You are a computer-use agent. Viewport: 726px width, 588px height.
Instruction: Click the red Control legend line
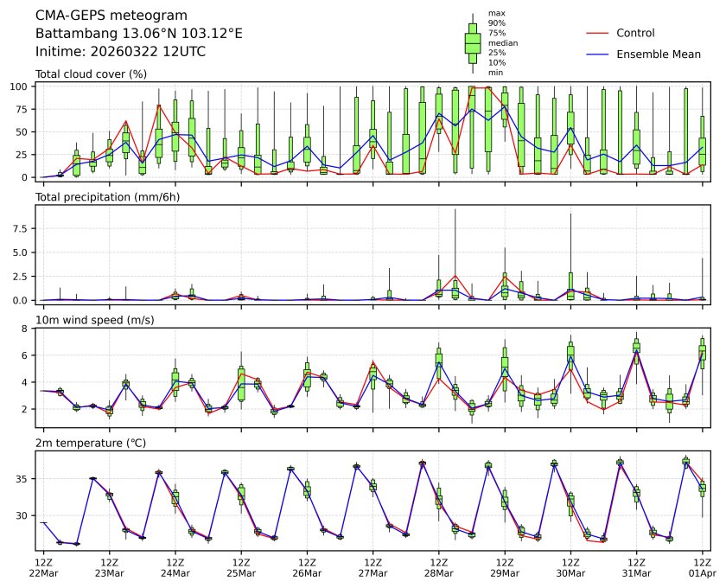598,33
